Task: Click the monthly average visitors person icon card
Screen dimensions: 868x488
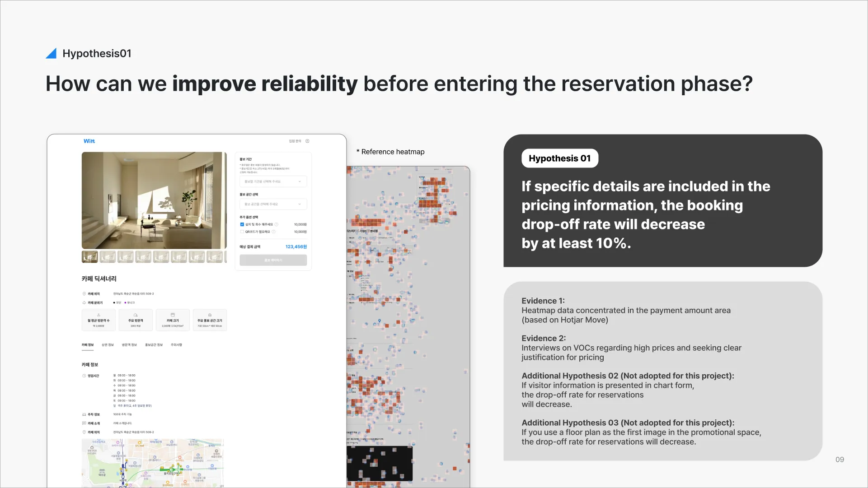Action: pos(99,320)
